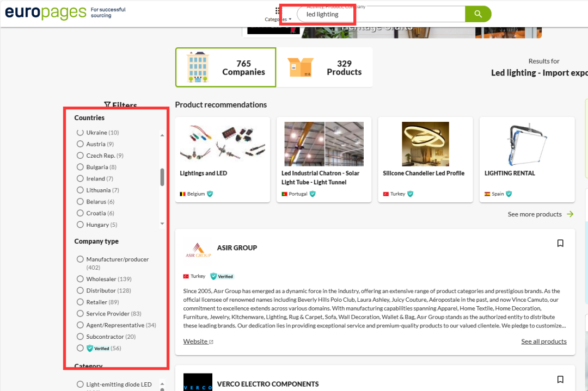This screenshot has height=391, width=588.
Task: Select Ukraine country filter
Action: click(80, 132)
